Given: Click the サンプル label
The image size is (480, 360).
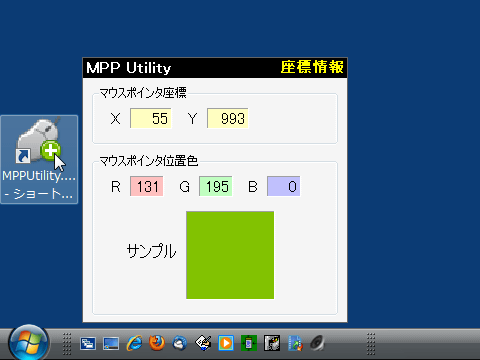Looking at the screenshot, I should coord(151,251).
